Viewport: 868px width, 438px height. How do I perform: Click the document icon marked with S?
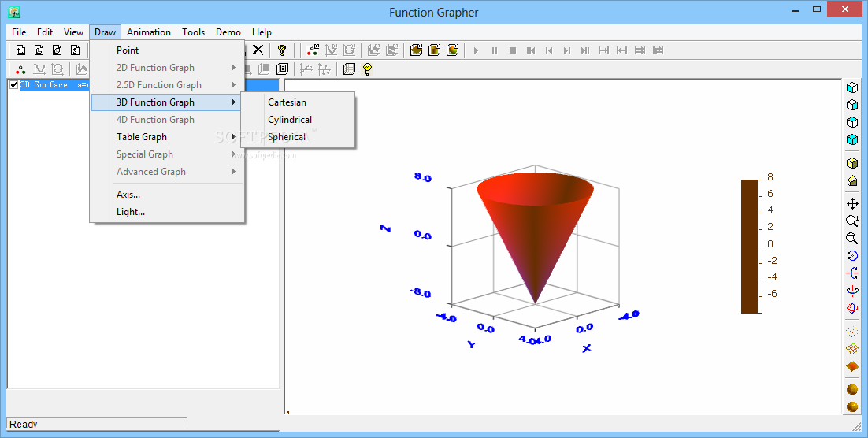click(x=76, y=50)
